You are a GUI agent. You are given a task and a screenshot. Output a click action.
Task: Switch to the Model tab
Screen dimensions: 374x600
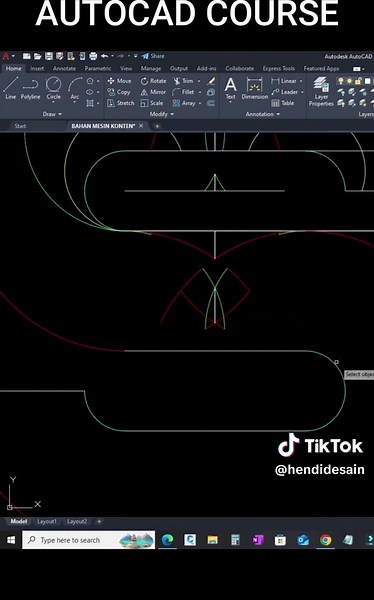tap(18, 522)
